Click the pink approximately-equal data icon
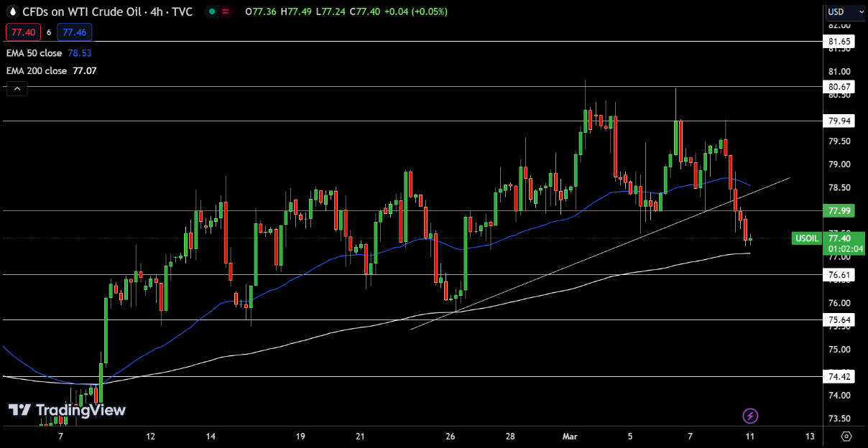868x448 pixels. click(x=226, y=12)
